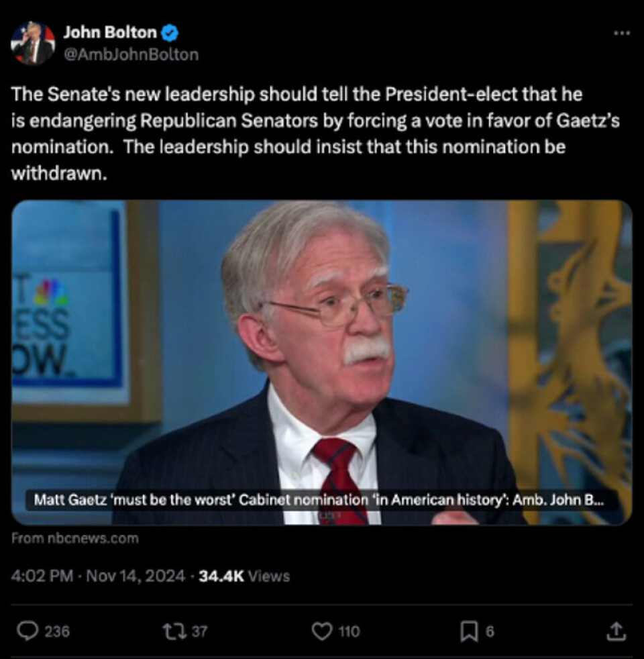Click the 6 bookmarks count
The height and width of the screenshot is (659, 644).
tap(490, 631)
